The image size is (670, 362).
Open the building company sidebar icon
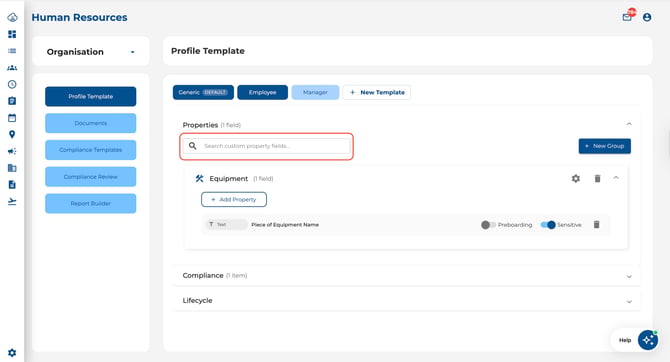[x=12, y=168]
